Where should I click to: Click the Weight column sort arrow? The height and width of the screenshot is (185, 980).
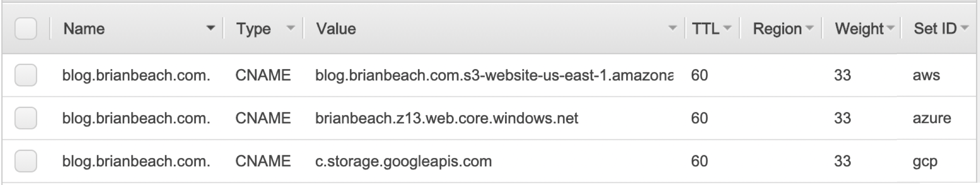point(890,29)
